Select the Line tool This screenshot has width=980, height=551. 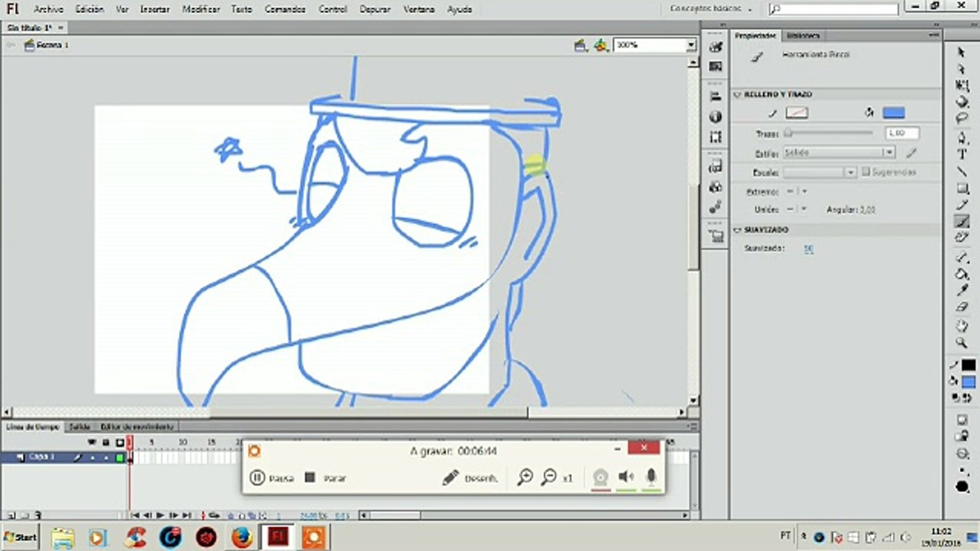(962, 171)
